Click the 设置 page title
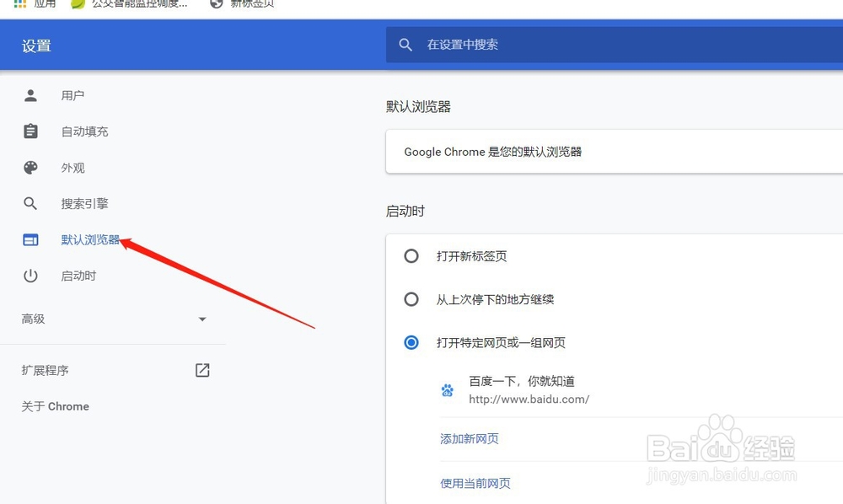The height and width of the screenshot is (504, 843). point(36,46)
